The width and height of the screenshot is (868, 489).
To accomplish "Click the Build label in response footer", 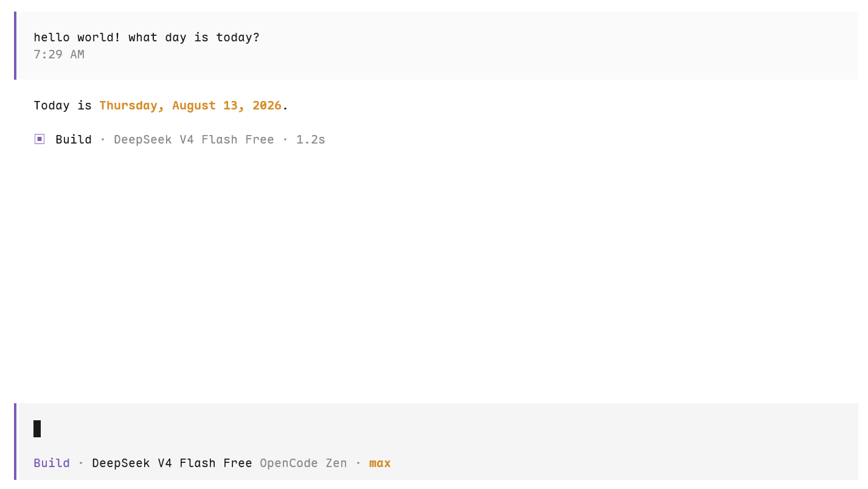I will [x=74, y=139].
